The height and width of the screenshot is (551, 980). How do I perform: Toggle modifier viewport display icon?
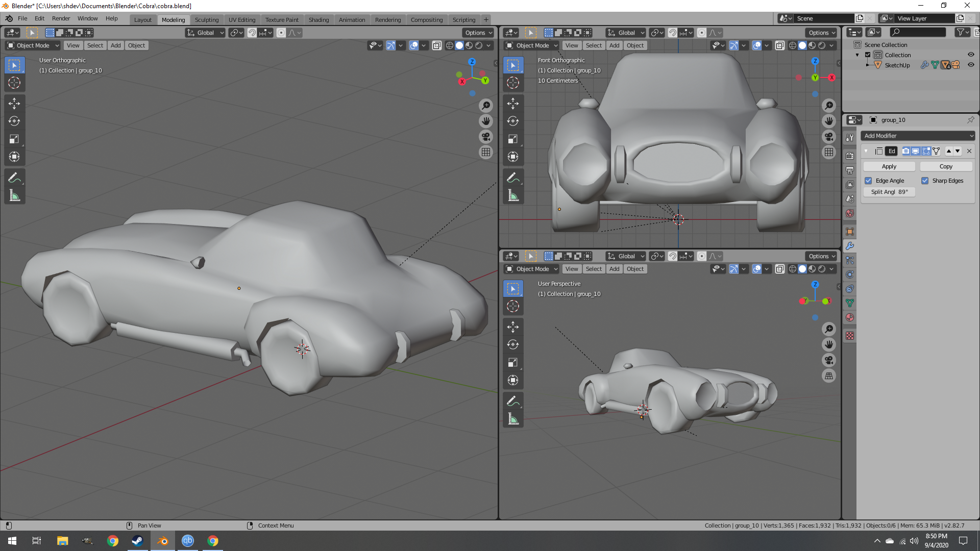pos(916,151)
